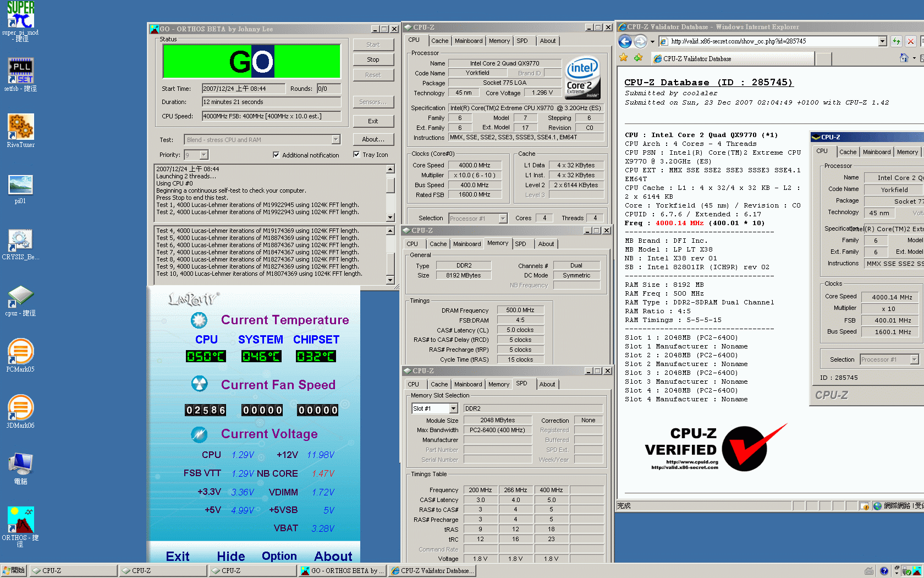Click the Internet Explorer Back arrow button
The image size is (924, 578).
[x=625, y=41]
